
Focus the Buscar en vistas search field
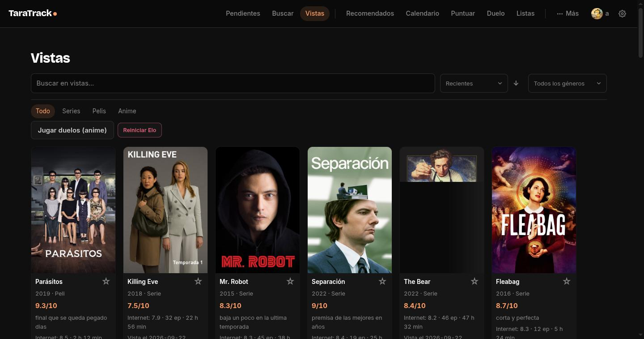[x=233, y=83]
